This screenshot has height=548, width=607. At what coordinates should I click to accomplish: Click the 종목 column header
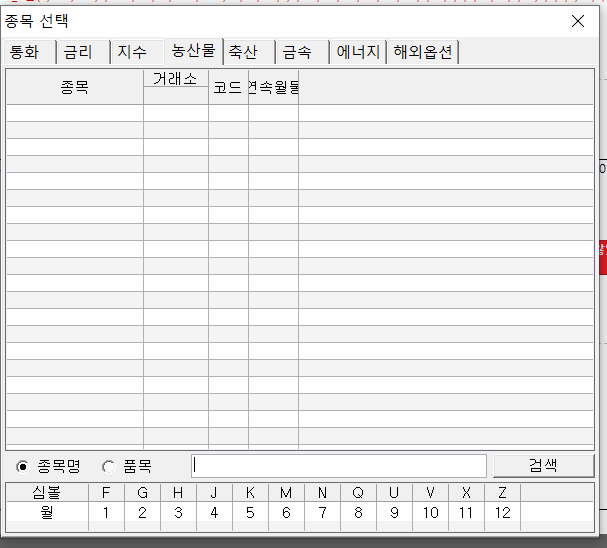[74, 88]
